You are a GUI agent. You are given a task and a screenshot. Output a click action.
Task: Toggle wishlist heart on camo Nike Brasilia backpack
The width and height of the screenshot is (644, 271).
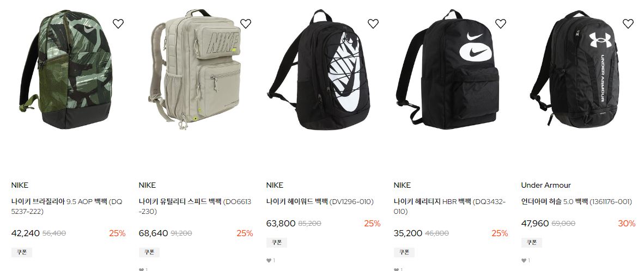coord(118,24)
